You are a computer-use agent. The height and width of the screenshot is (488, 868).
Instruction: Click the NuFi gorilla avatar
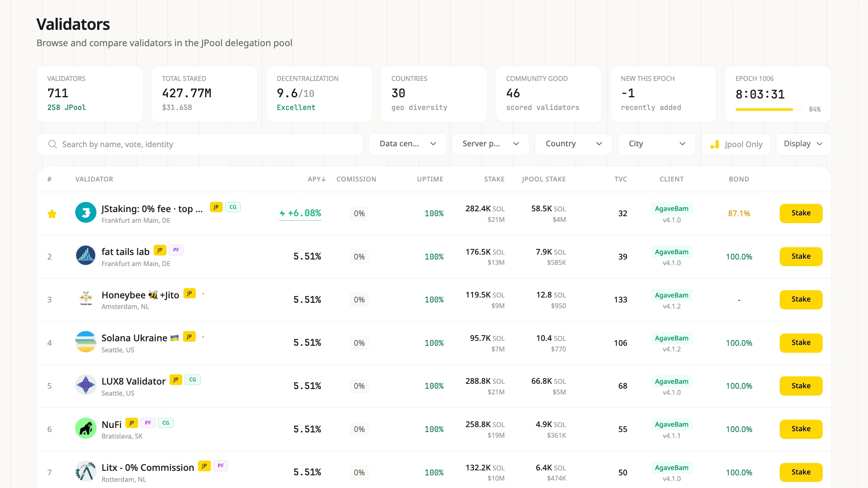(86, 428)
